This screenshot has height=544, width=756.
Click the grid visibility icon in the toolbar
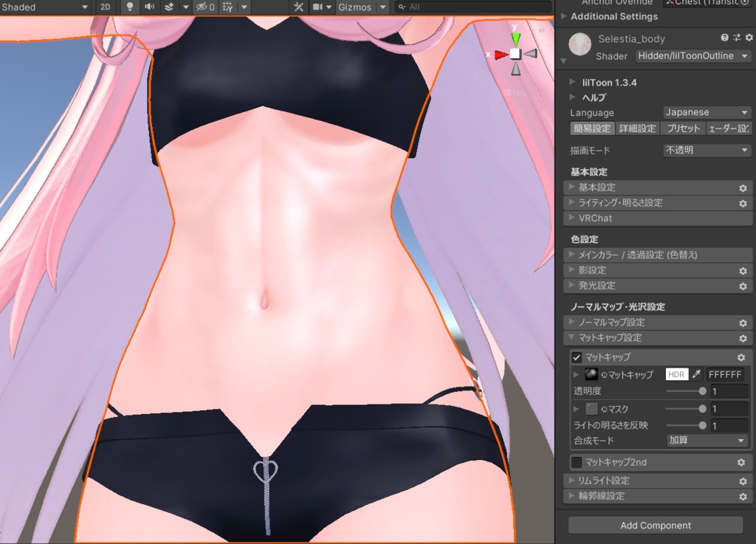click(x=225, y=7)
